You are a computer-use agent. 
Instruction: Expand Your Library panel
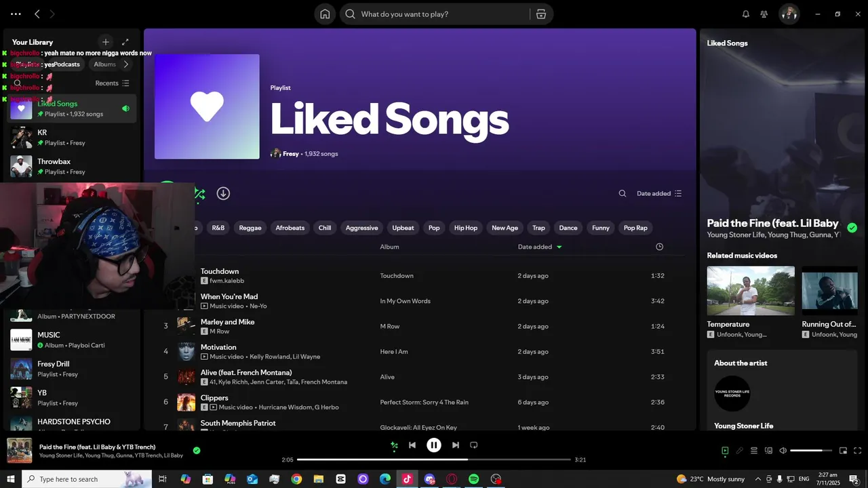coord(125,42)
